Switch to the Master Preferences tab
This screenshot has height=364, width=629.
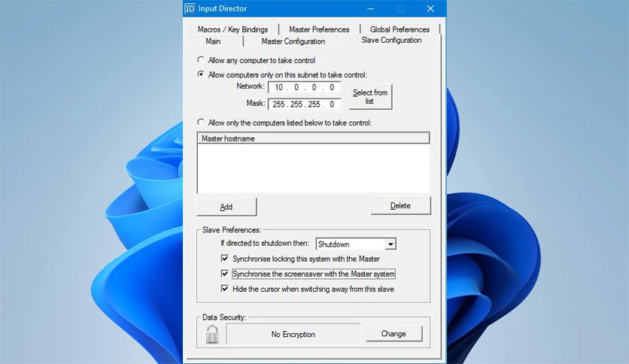pyautogui.click(x=319, y=29)
